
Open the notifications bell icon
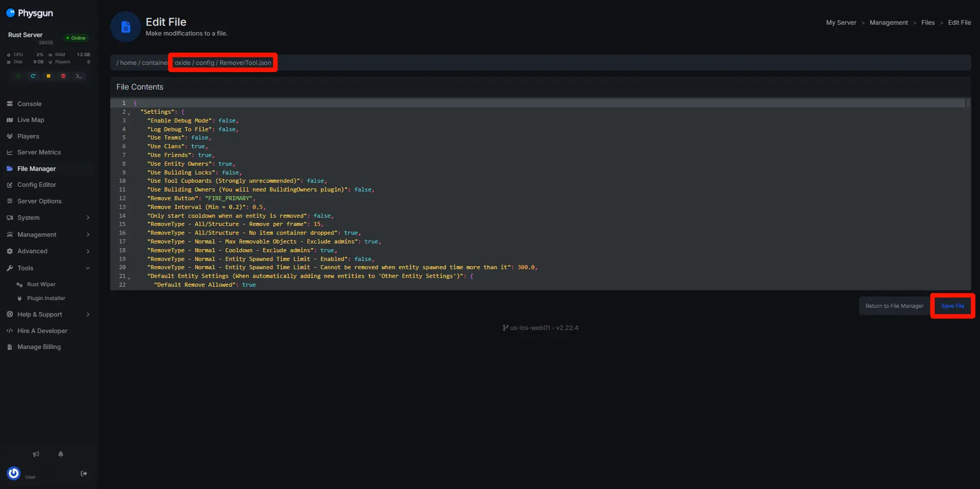point(61,454)
